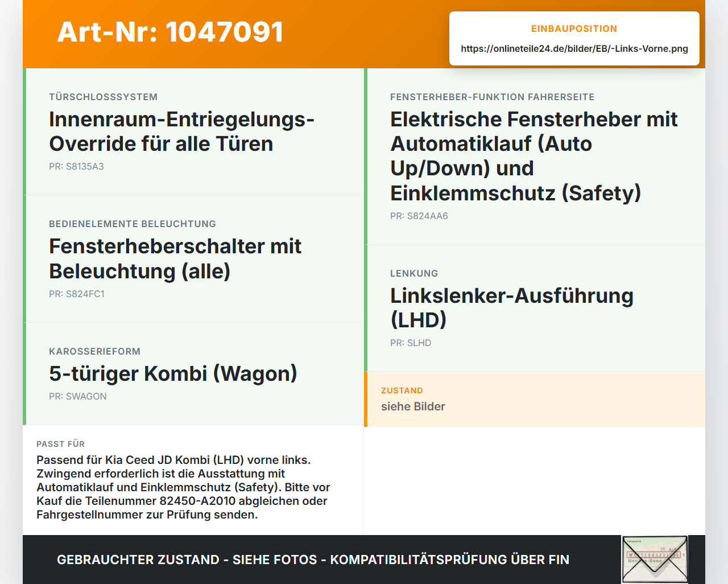Click the Gebrauchter Zustand footer banner text

pos(313,560)
